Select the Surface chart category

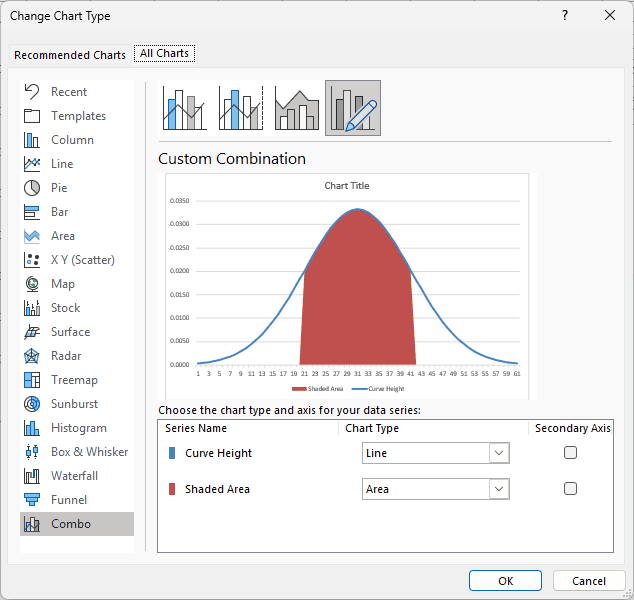click(77, 332)
